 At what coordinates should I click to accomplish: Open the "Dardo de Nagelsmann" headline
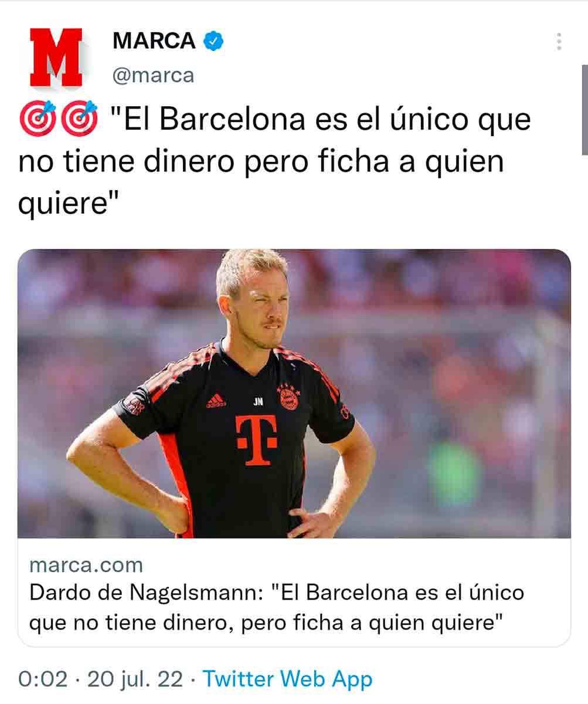[277, 607]
